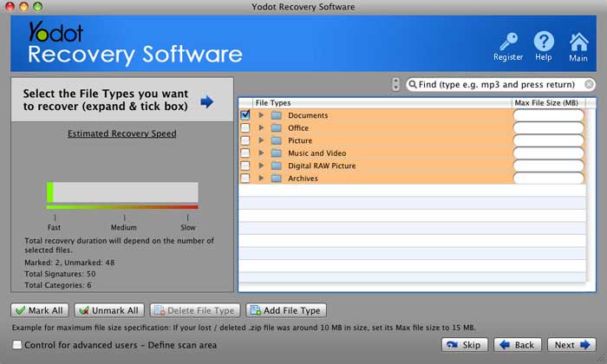Viewport: 607px width, 364px height.
Task: Set Max File Size for Documents
Action: click(x=549, y=115)
